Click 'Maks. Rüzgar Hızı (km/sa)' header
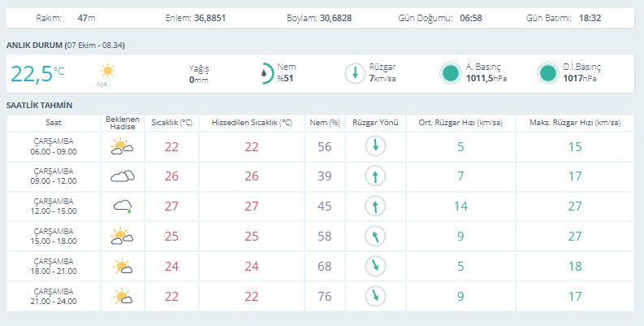Image resolution: width=644 pixels, height=326 pixels. click(575, 123)
